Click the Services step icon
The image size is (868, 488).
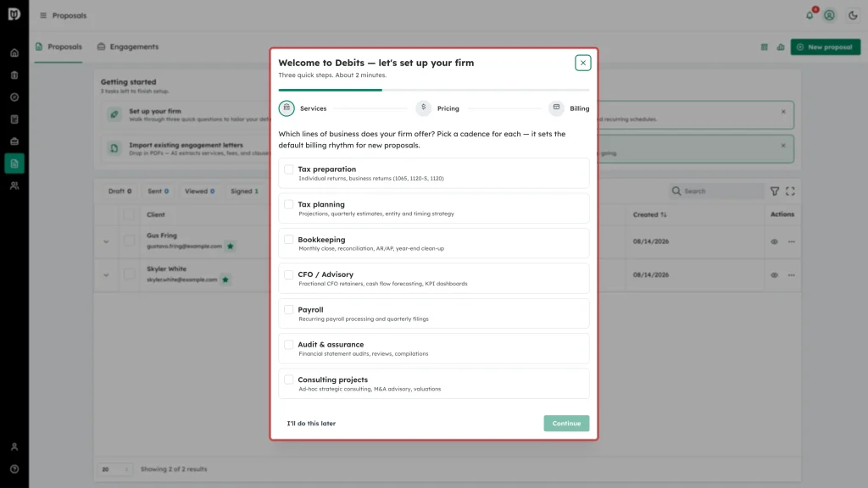coord(287,108)
